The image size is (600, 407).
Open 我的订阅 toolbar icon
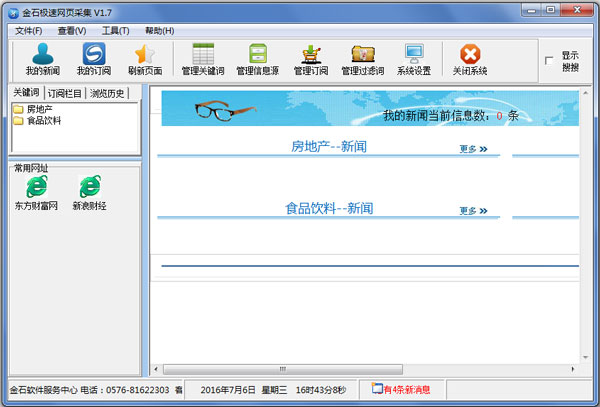pos(94,59)
